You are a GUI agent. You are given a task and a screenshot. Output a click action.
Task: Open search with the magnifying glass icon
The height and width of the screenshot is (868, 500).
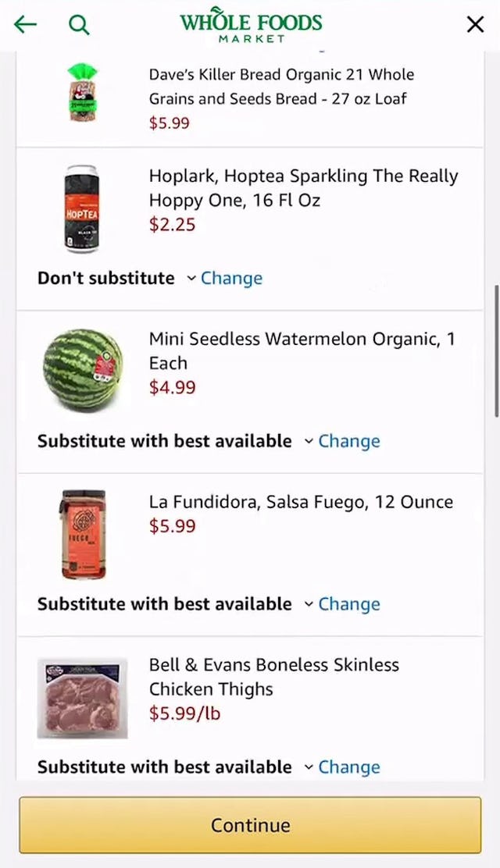(x=78, y=24)
